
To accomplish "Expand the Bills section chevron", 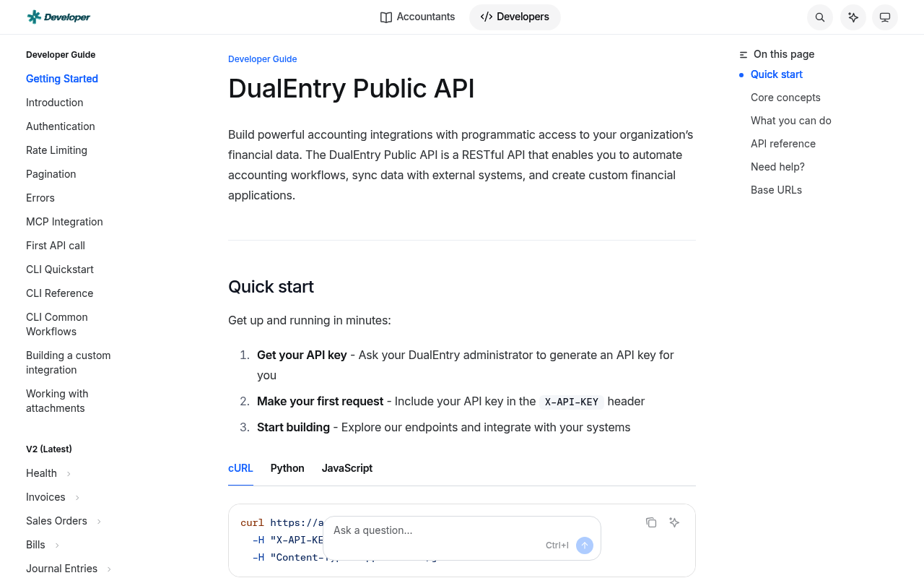I will coord(57,545).
